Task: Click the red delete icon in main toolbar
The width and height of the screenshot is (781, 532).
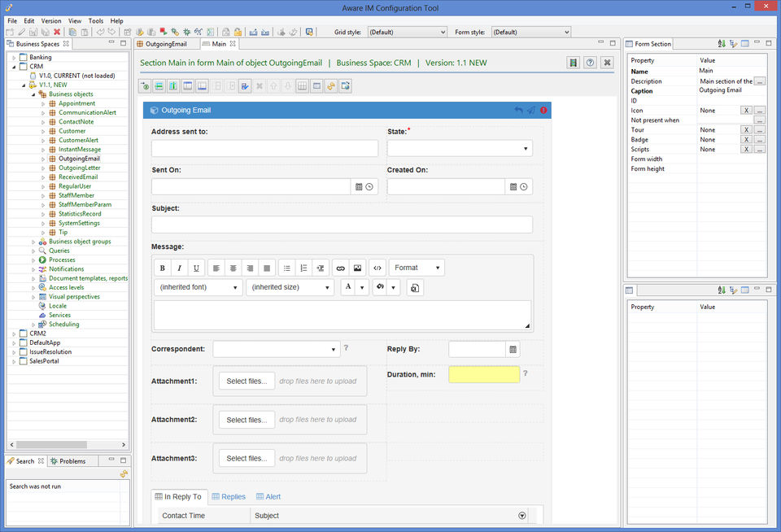Action: coord(57,32)
